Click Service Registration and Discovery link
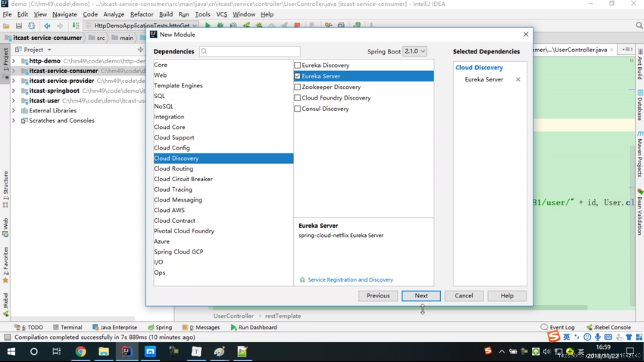This screenshot has width=644, height=362. (x=350, y=279)
